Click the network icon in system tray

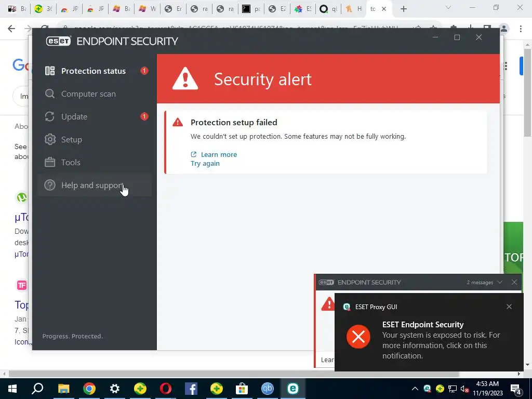click(453, 389)
